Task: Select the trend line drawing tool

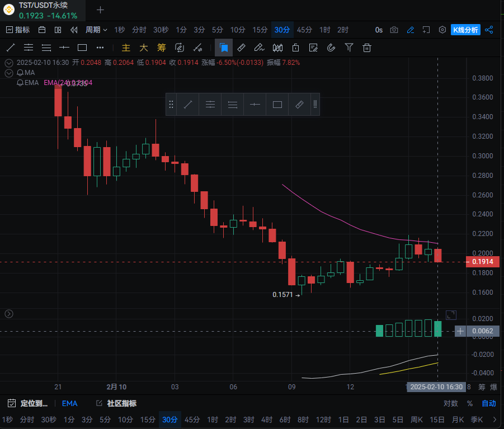Action: [x=10, y=48]
